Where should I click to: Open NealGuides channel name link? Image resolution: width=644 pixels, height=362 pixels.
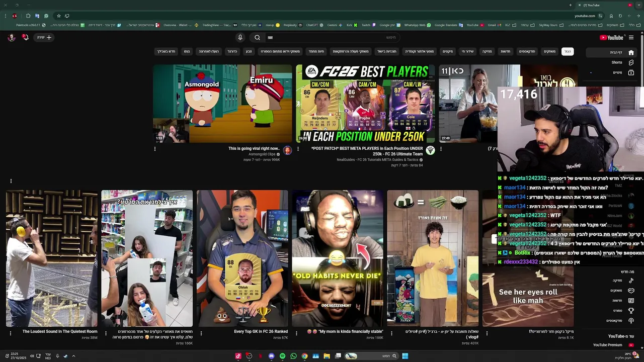(377, 160)
